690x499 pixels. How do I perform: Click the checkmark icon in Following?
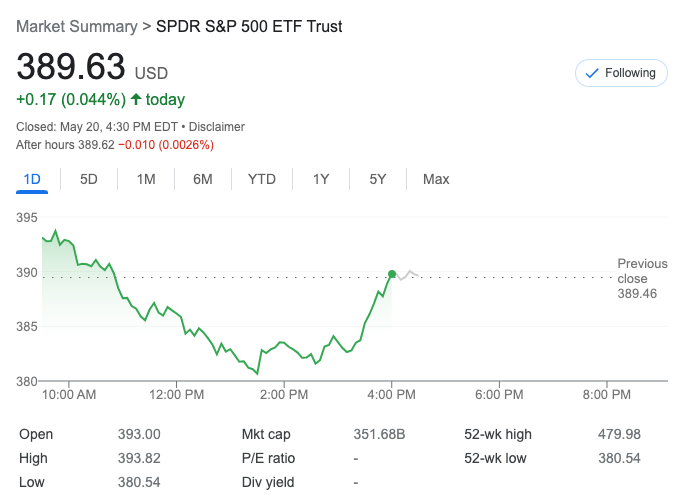point(592,73)
